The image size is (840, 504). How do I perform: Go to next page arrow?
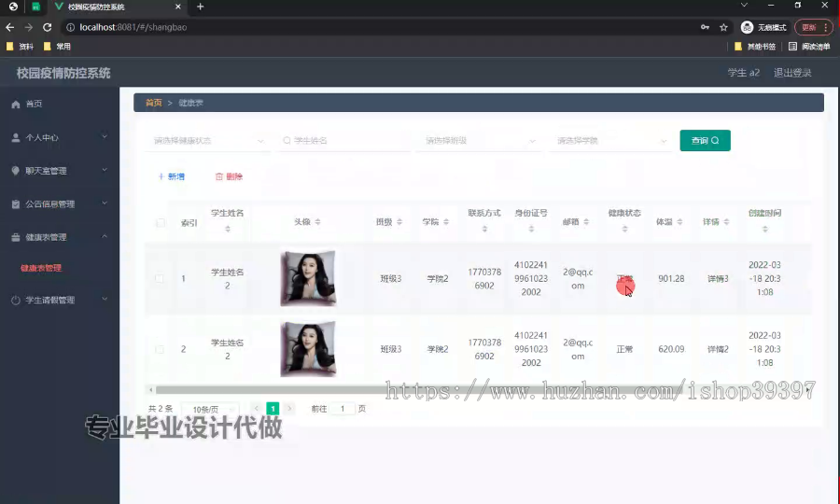(289, 409)
